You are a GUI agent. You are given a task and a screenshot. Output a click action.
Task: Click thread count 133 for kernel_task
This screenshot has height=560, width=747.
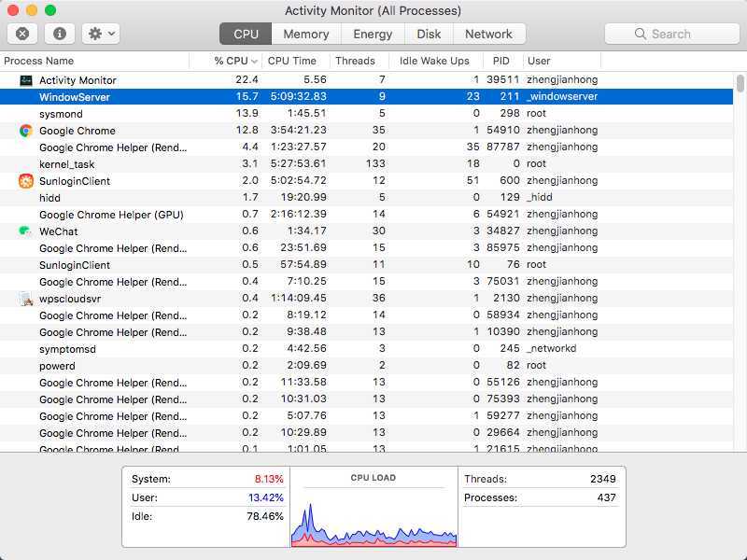click(375, 164)
